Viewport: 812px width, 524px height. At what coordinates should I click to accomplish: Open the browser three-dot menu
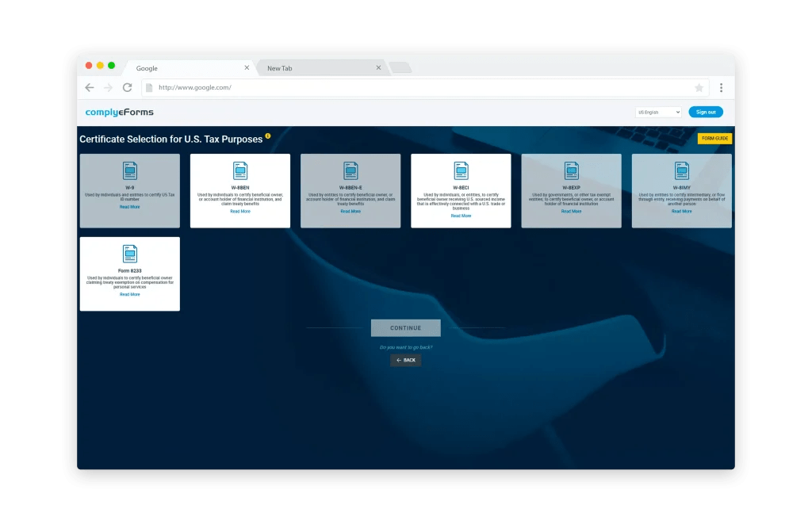point(722,87)
